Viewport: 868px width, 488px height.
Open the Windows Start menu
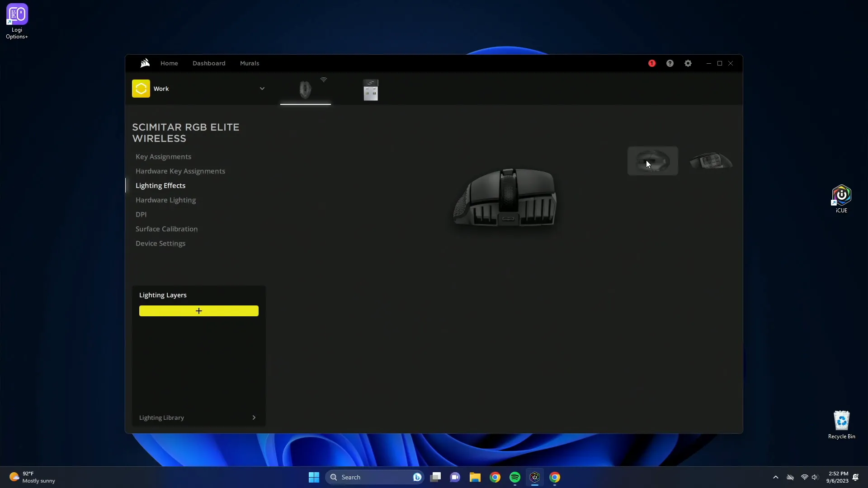[314, 477]
